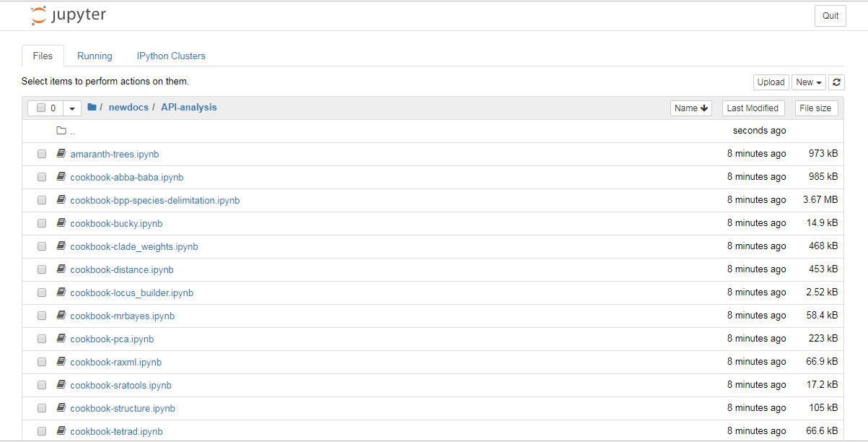
Task: Check the box for cookbook-abba-baba.ipynb
Action: pos(42,177)
